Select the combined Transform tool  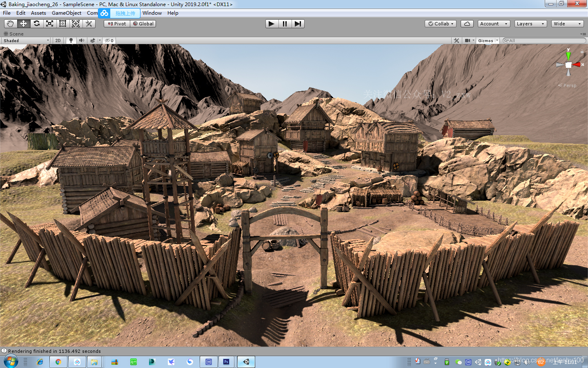(x=76, y=24)
